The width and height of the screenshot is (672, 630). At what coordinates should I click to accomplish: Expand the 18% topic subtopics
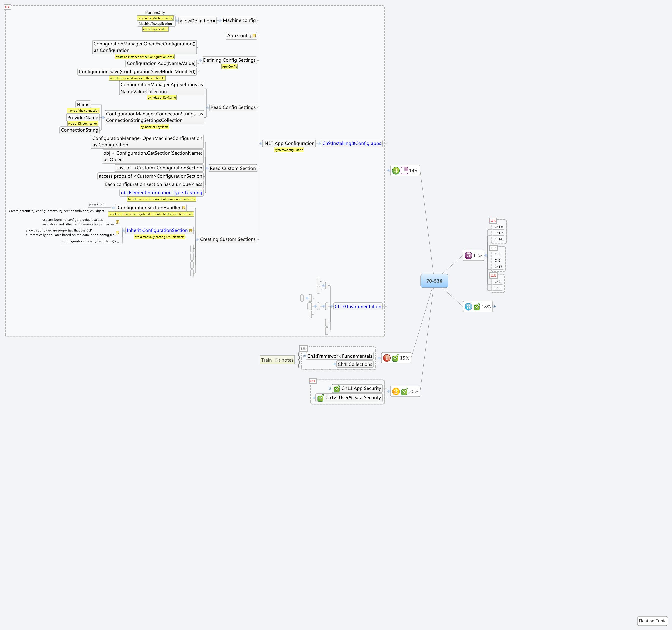tap(494, 307)
